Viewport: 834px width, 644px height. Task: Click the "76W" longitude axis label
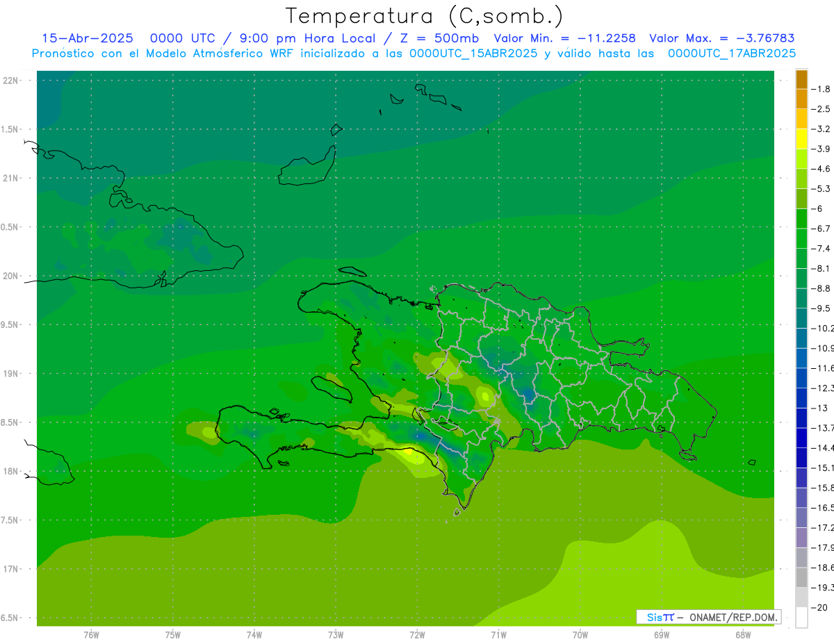pyautogui.click(x=91, y=634)
